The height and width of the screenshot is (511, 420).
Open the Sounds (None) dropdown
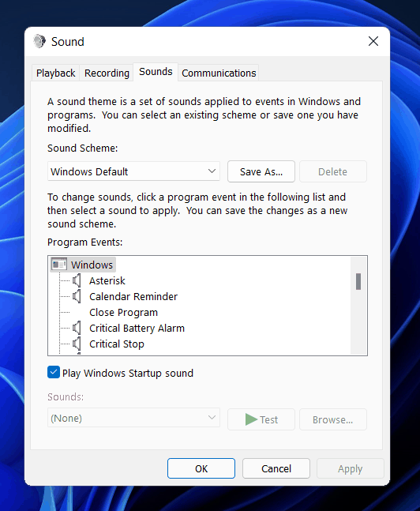tap(133, 418)
